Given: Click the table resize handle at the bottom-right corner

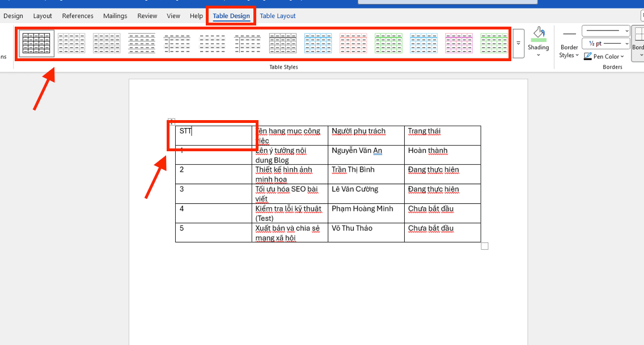Looking at the screenshot, I should 484,246.
